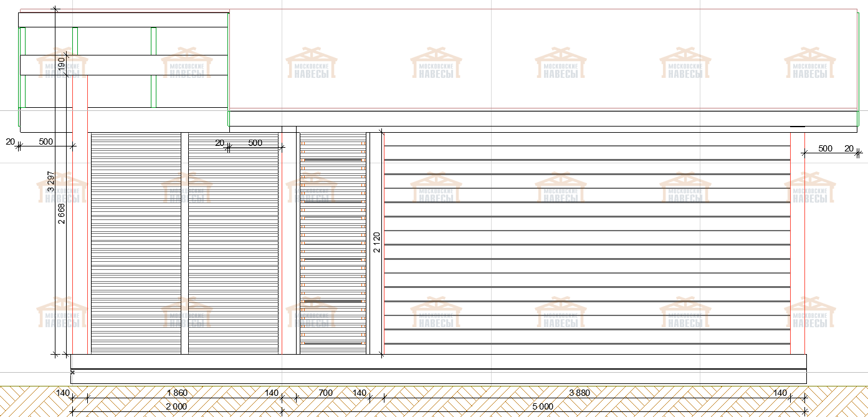
Task: Click the 3 880 dimension value
Action: coord(579,393)
